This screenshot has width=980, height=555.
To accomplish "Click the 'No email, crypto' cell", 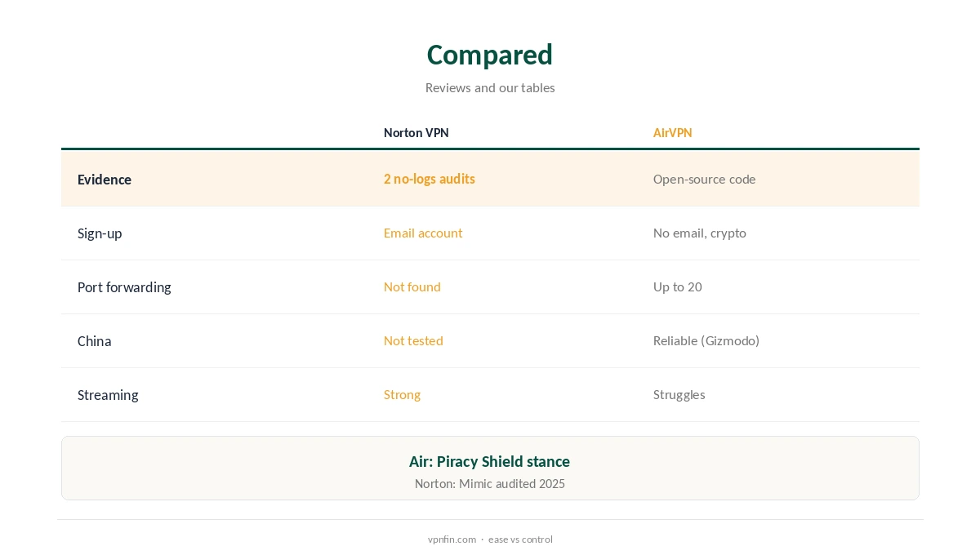I will tap(699, 233).
